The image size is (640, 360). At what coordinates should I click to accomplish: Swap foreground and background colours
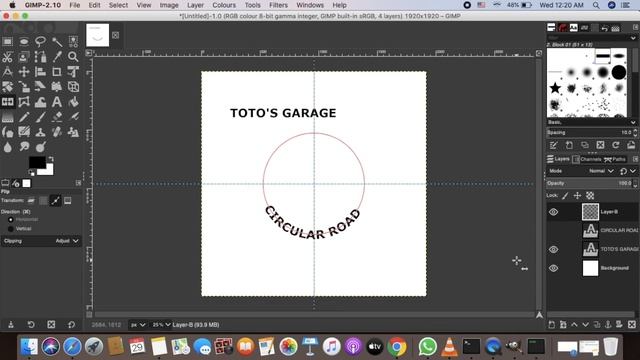51,158
